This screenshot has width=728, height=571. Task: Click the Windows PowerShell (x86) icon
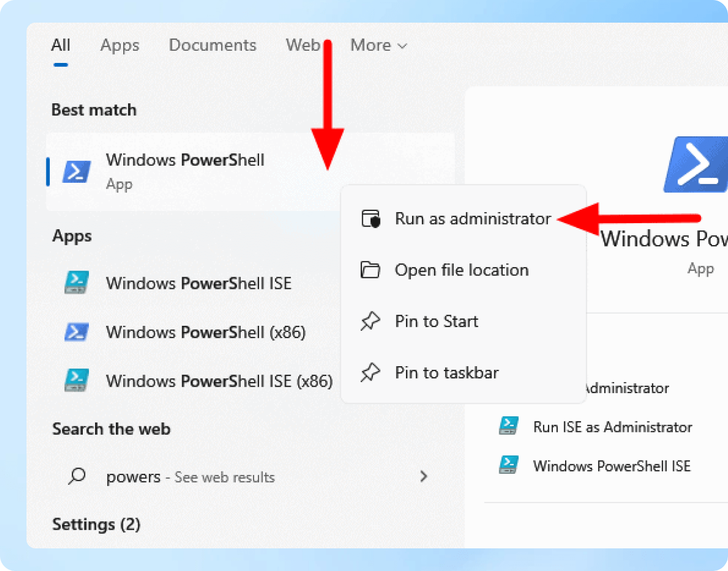pos(77,332)
